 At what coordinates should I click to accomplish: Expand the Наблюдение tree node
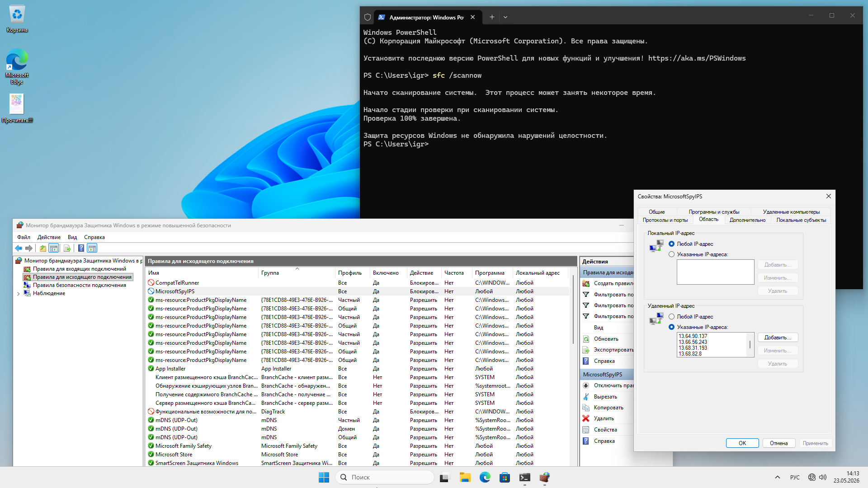(x=19, y=294)
